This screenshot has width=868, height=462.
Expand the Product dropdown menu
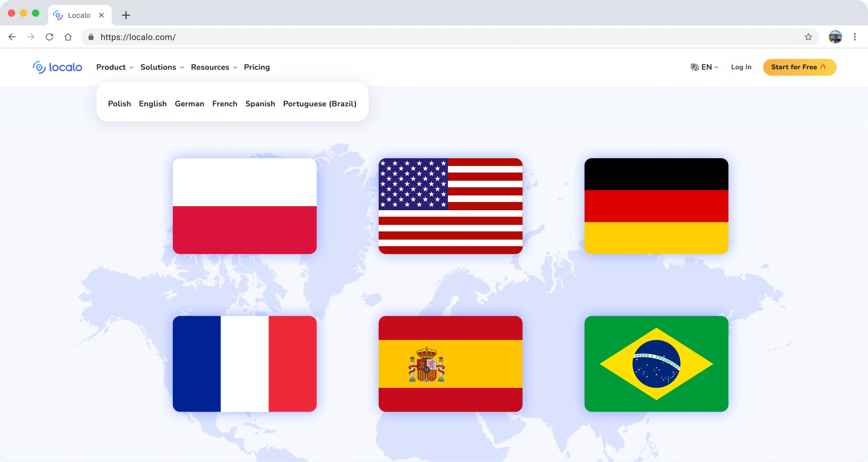(114, 67)
